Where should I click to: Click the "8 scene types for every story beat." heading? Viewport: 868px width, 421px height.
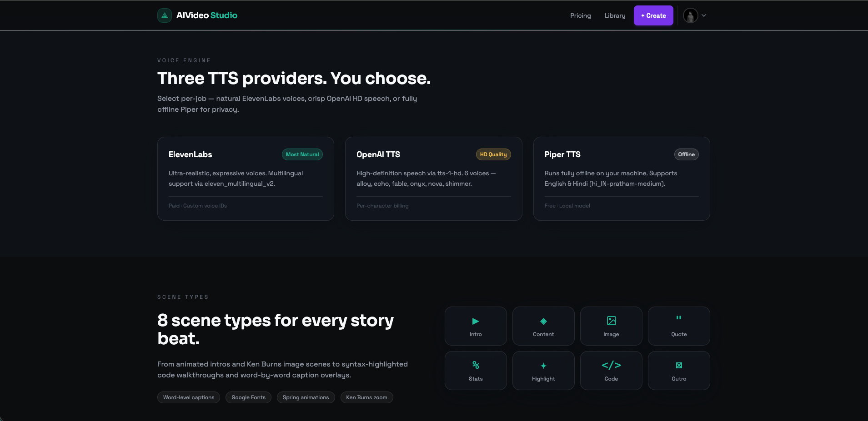click(276, 329)
